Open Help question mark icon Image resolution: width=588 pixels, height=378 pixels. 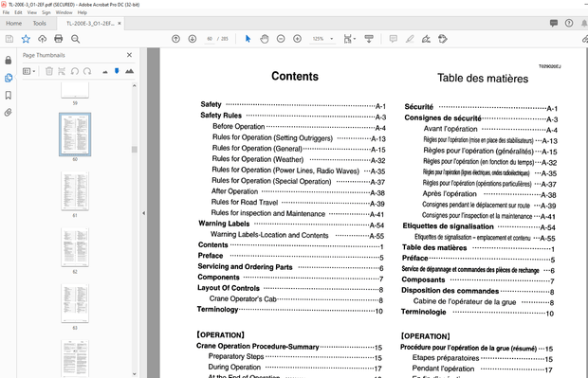click(x=569, y=24)
